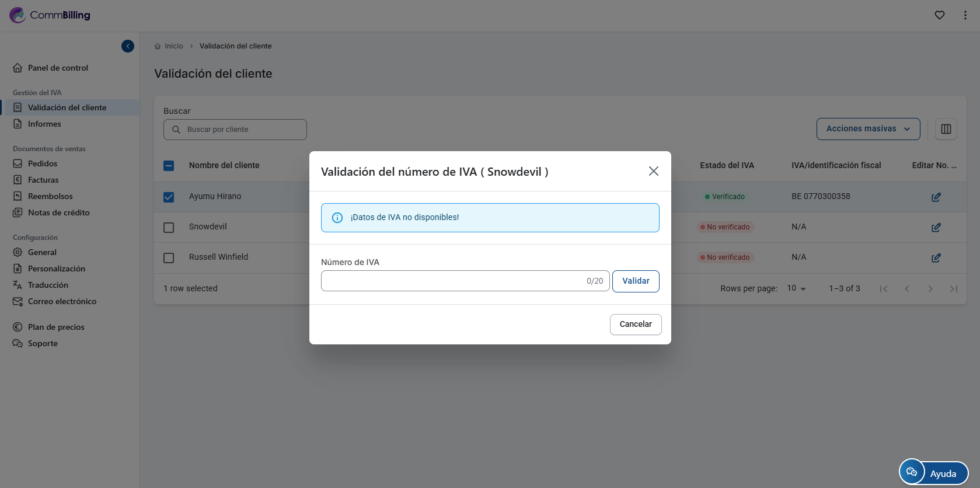Viewport: 980px width, 488px height.
Task: Uncheck the Ayumu Hirano row checkbox
Action: pyautogui.click(x=169, y=197)
